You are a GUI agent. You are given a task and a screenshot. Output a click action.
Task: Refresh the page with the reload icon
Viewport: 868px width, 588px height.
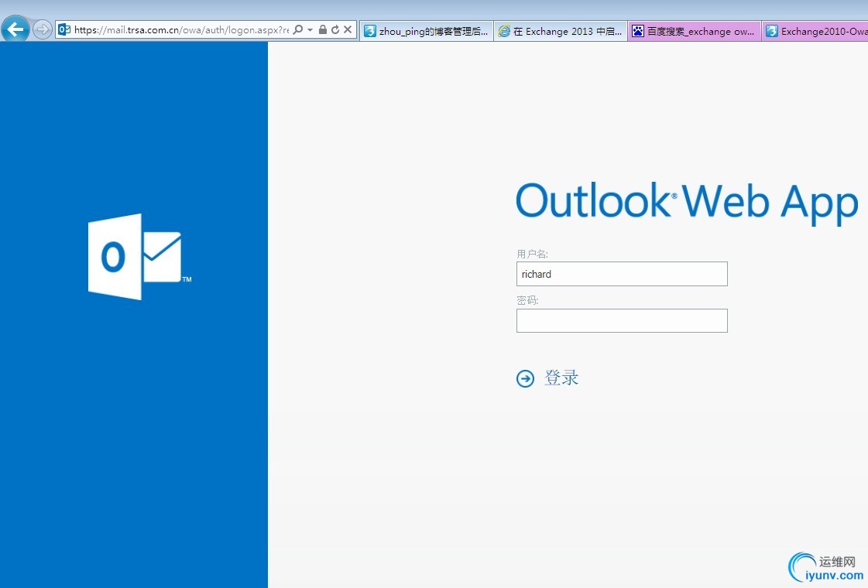pos(335,30)
